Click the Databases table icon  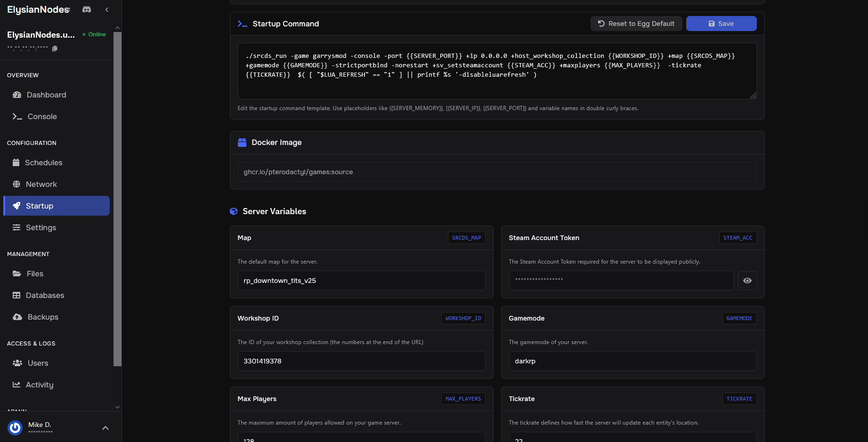pyautogui.click(x=16, y=295)
